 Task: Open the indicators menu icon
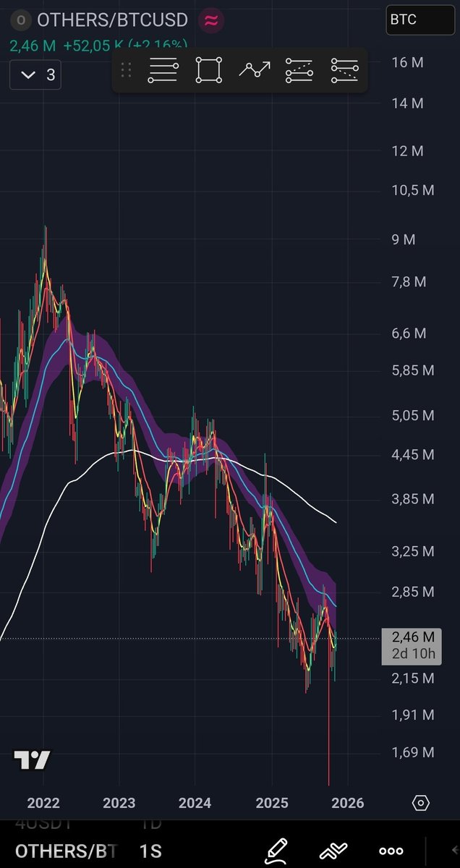pos(333,851)
